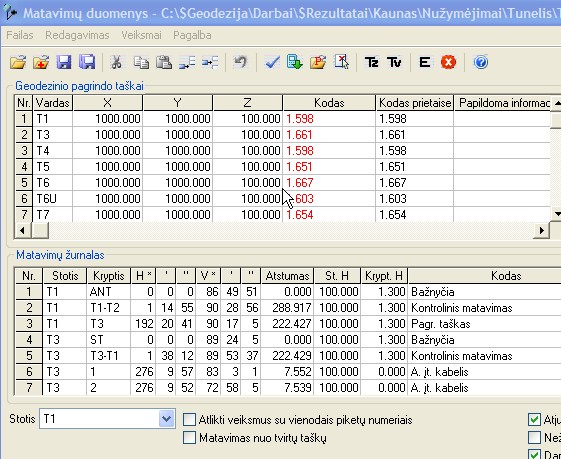Click the instrument download green arrow icon

[x=295, y=63]
